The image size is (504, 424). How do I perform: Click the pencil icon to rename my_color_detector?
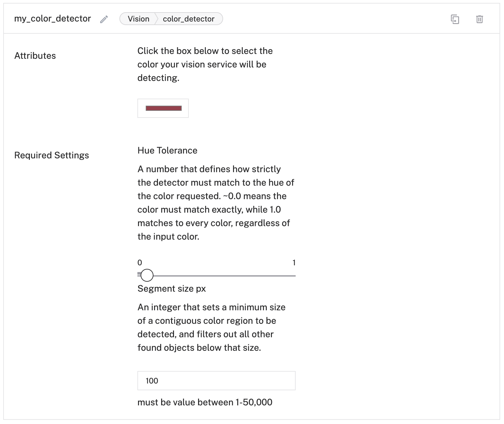(104, 19)
